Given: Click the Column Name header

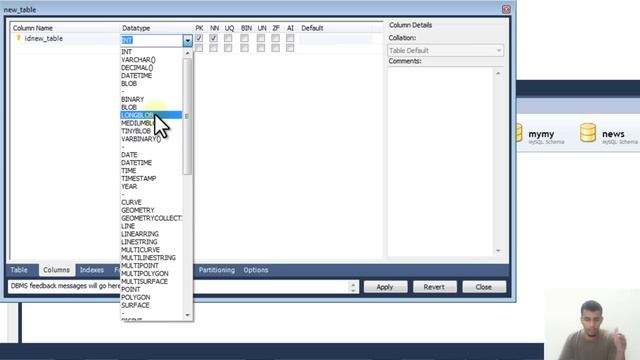Looking at the screenshot, I should tap(33, 28).
